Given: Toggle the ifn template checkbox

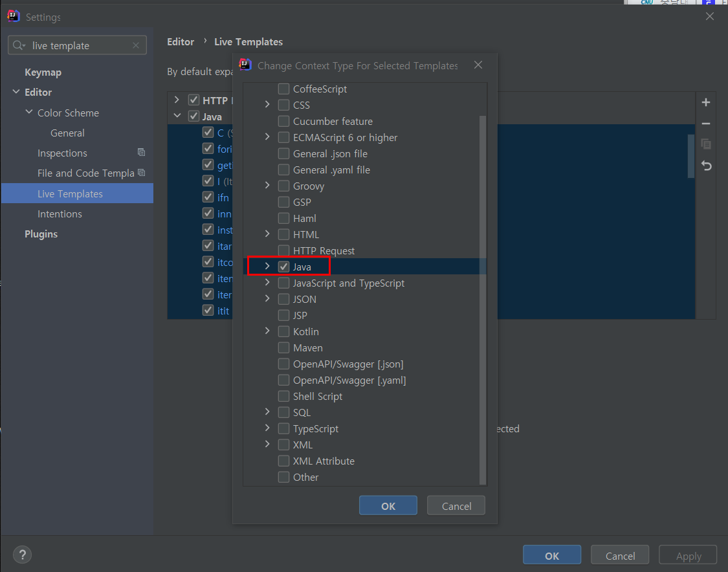Looking at the screenshot, I should (208, 197).
